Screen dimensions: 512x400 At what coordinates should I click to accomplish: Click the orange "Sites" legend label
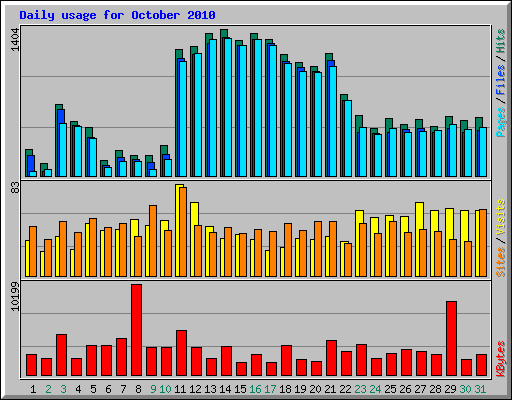(x=500, y=262)
